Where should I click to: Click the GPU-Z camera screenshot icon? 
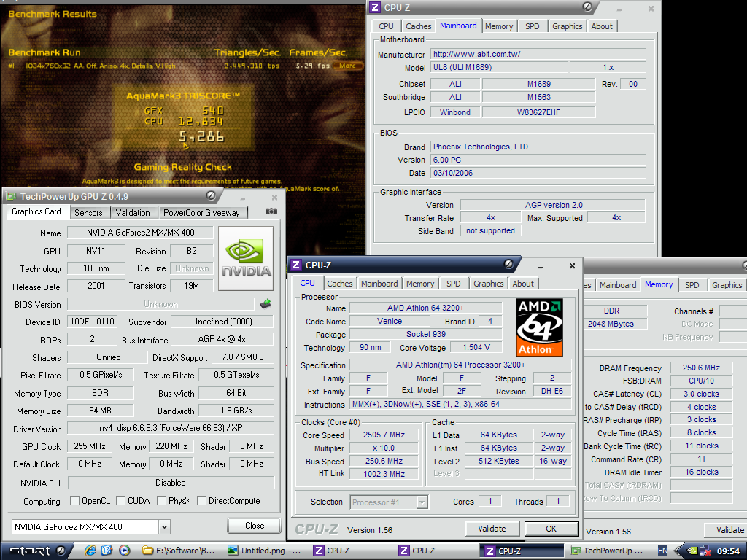tap(271, 211)
